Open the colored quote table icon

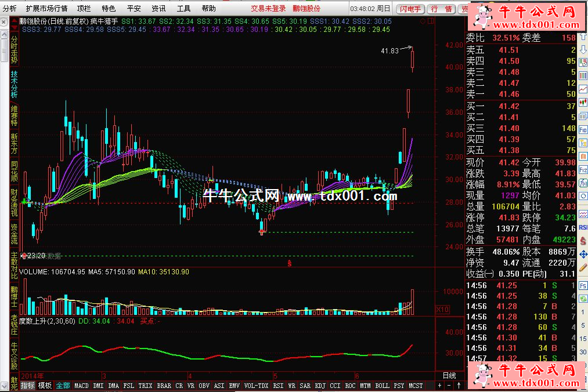click(x=583, y=76)
